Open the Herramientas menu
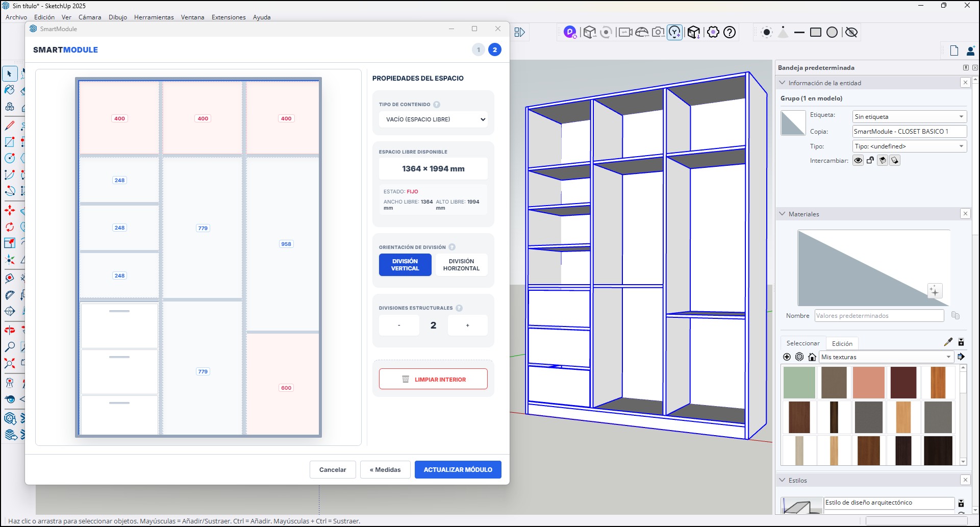Screen dimensions: 980x527 pyautogui.click(x=154, y=17)
